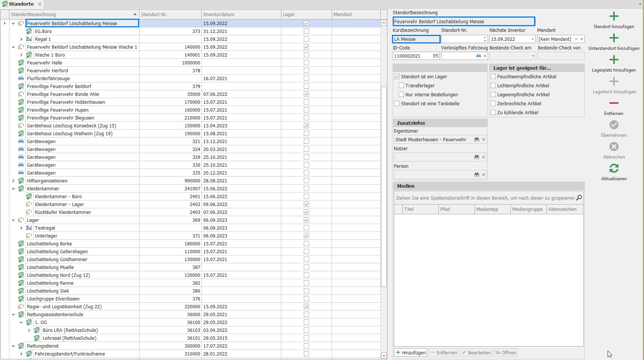Select the Standorte tab
The image size is (644, 360).
[x=21, y=4]
